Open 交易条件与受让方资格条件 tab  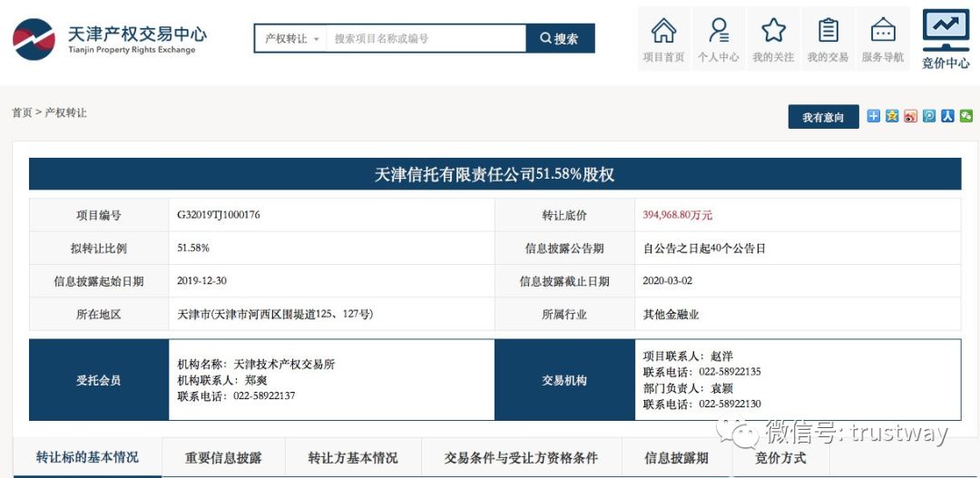pyautogui.click(x=521, y=458)
